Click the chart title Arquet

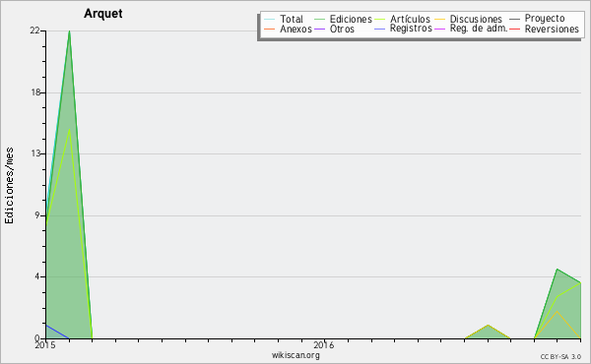click(x=102, y=14)
